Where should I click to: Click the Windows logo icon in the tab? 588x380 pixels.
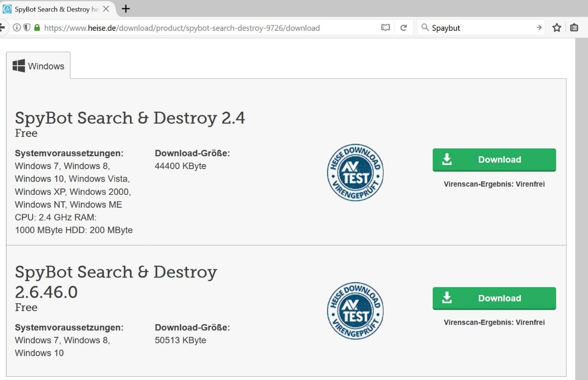pyautogui.click(x=19, y=66)
